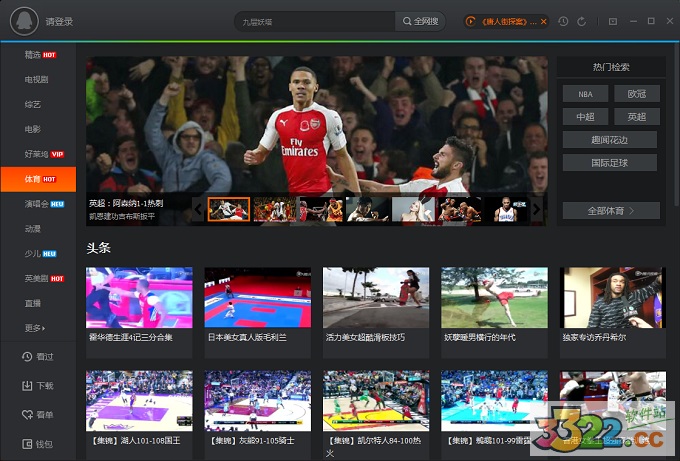680x461 pixels.
Task: Open watch history clock icon in title bar
Action: point(564,21)
